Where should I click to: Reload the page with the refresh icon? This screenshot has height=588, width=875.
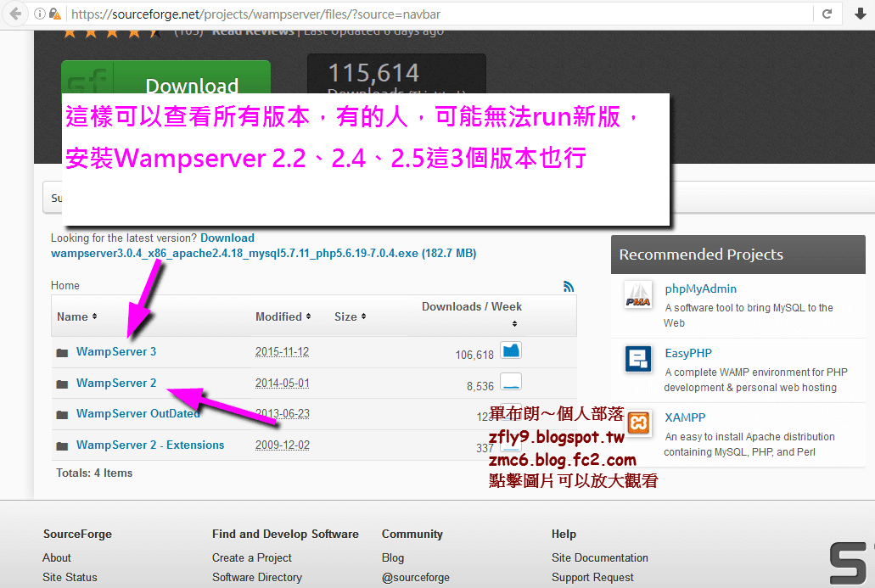point(827,14)
